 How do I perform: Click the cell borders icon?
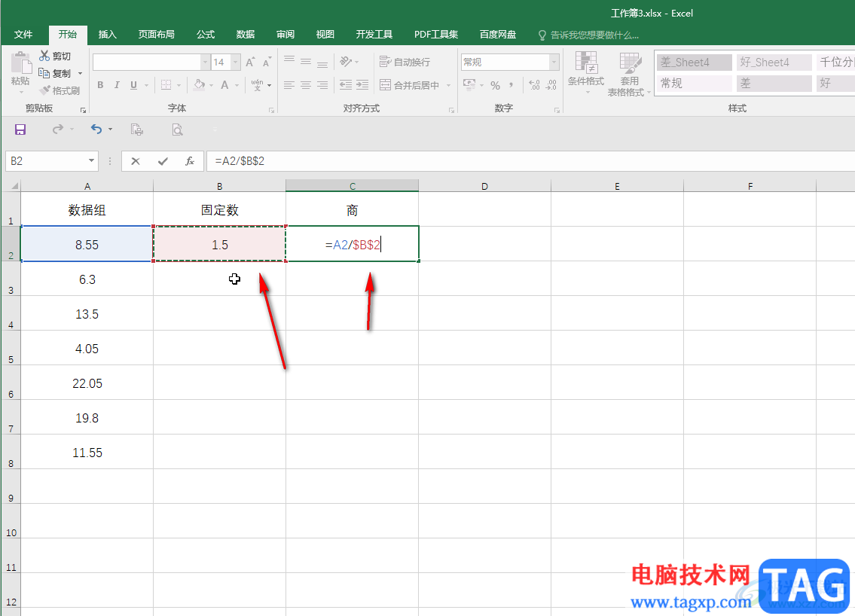click(166, 85)
